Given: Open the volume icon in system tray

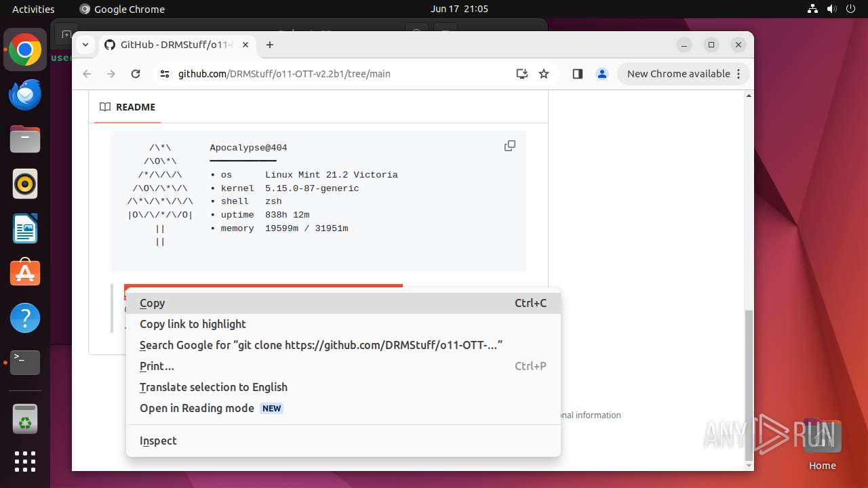Looking at the screenshot, I should click(x=832, y=9).
